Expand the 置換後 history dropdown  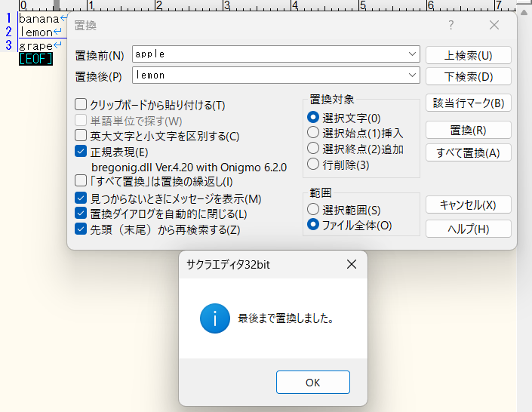click(x=411, y=75)
